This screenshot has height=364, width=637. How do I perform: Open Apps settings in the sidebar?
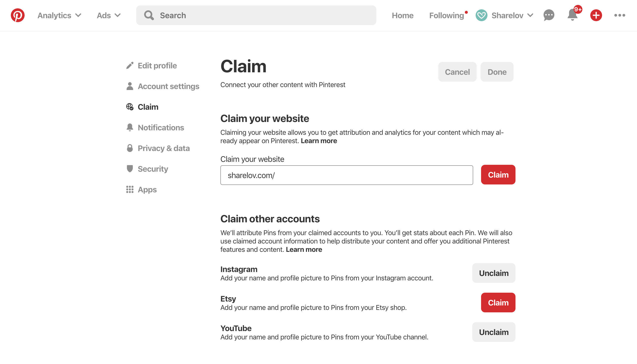point(147,189)
